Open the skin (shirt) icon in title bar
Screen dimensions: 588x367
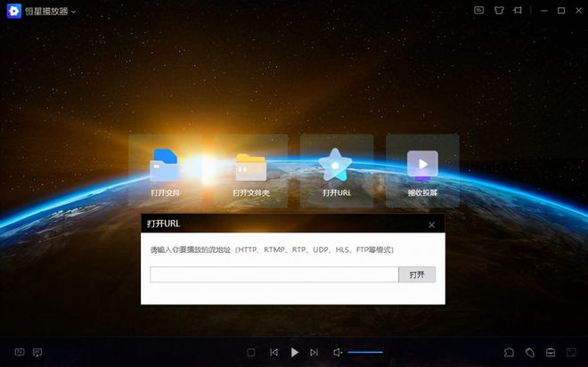[498, 11]
